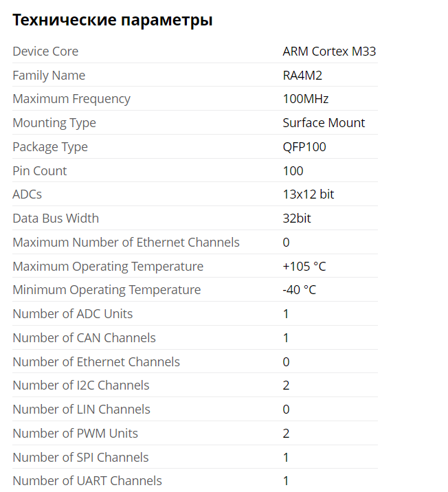Image resolution: width=448 pixels, height=492 pixels.
Task: Click the -40 °C temperature value
Action: pyautogui.click(x=300, y=290)
